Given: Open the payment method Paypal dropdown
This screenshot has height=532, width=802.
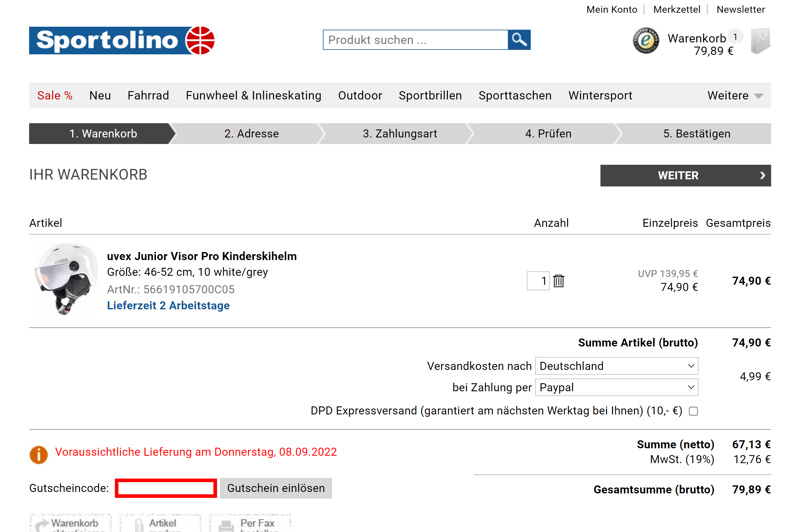Looking at the screenshot, I should click(616, 387).
